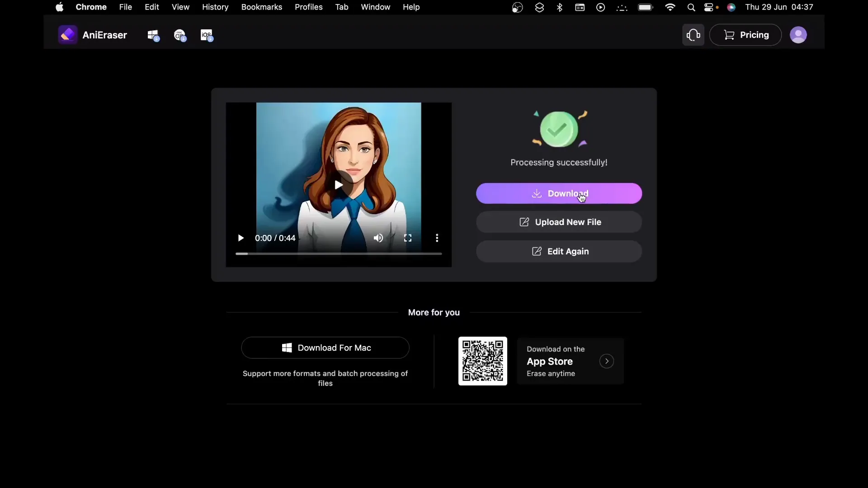Open the iOS download icon in header

pyautogui.click(x=207, y=35)
